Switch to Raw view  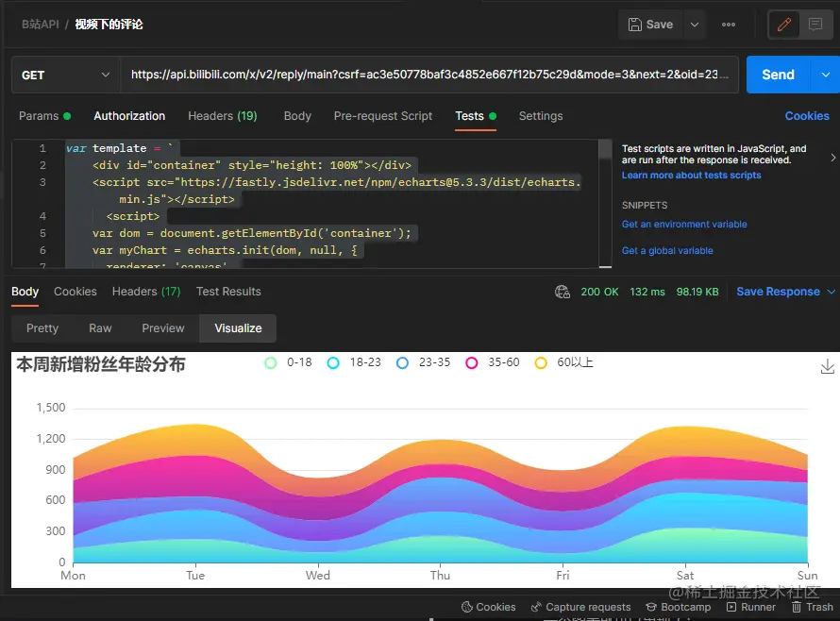tap(100, 328)
